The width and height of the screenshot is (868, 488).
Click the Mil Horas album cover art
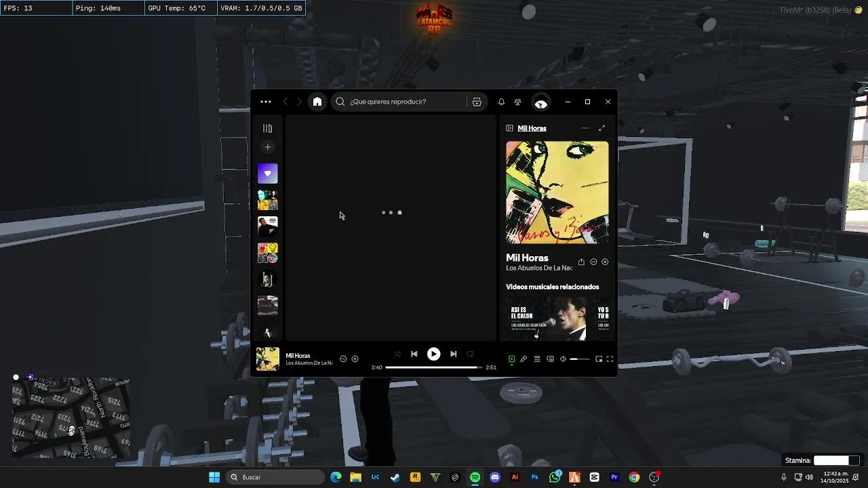click(557, 192)
